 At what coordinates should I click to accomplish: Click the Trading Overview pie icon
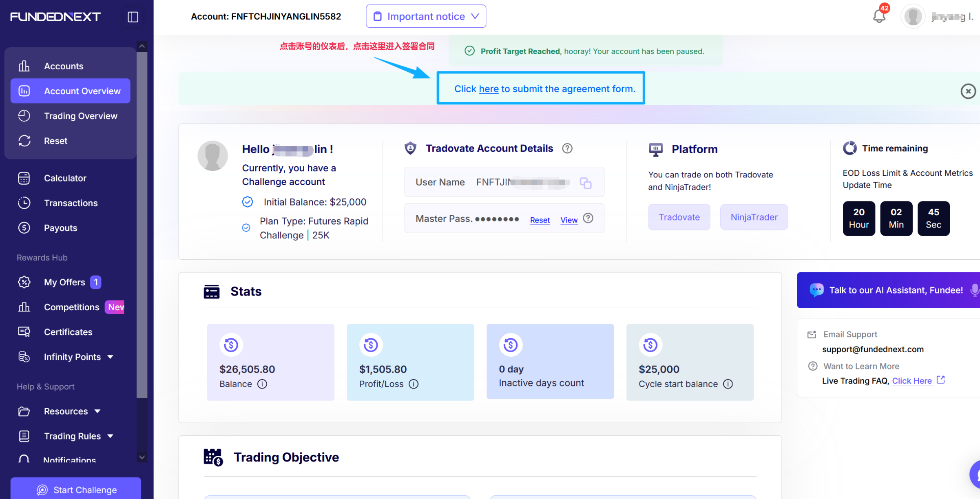pyautogui.click(x=24, y=116)
